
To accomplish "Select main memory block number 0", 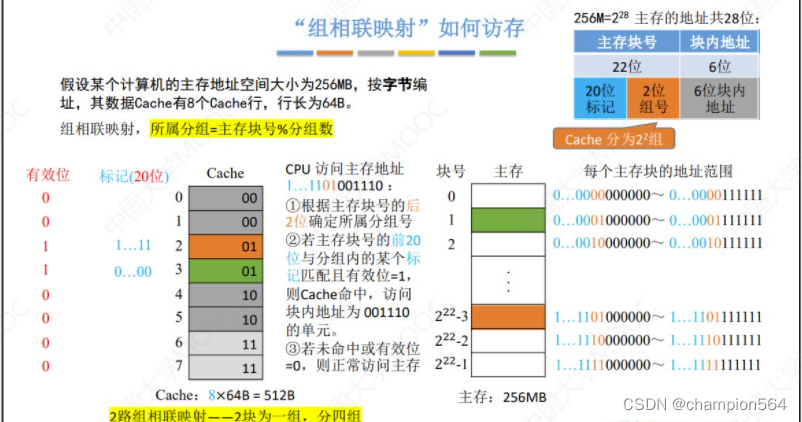I will [x=508, y=196].
